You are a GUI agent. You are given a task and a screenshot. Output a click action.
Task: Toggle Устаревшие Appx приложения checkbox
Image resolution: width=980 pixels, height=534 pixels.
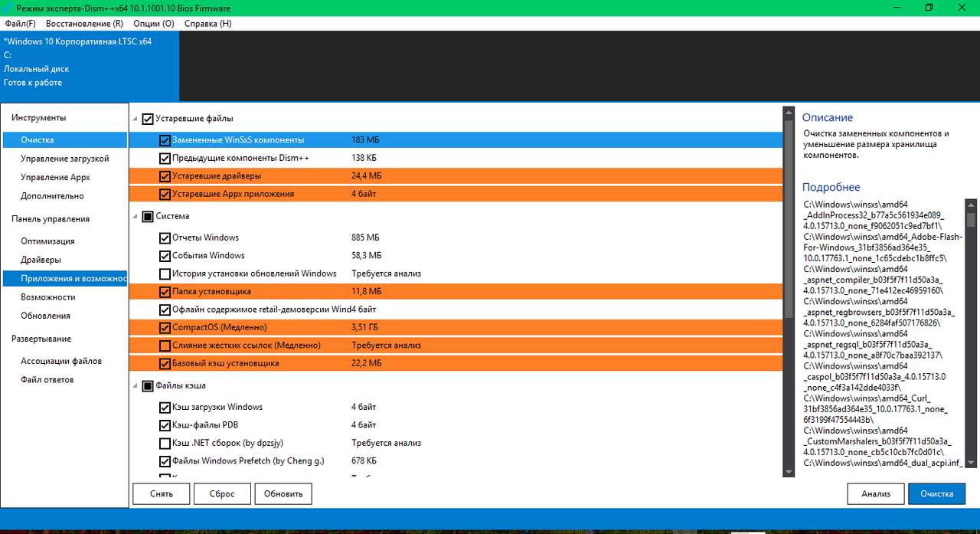point(165,195)
